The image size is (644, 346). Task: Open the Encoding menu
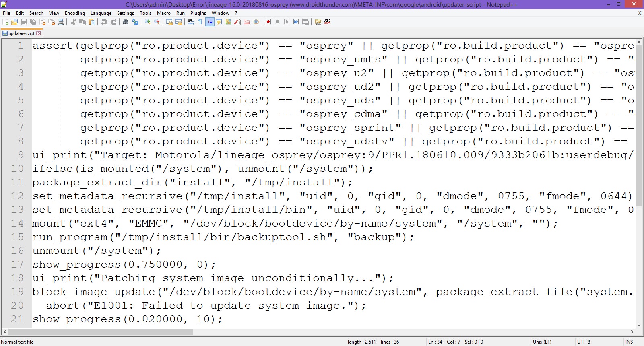[x=75, y=13]
